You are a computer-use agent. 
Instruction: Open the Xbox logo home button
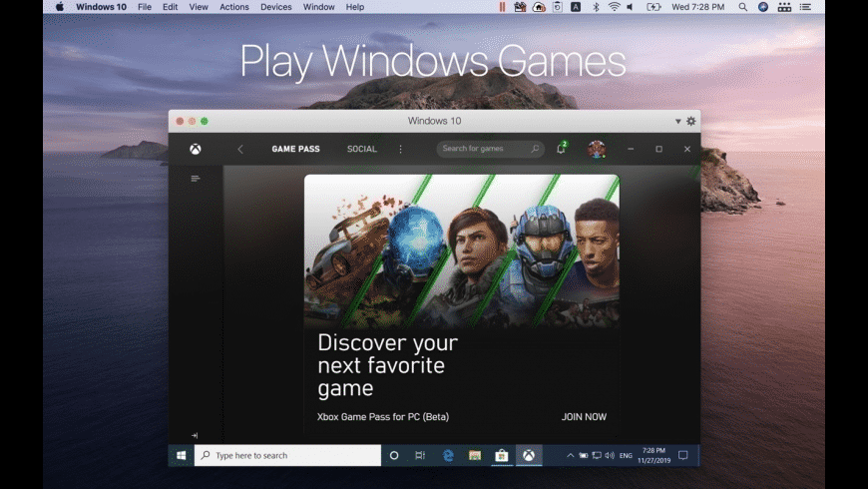click(x=195, y=149)
